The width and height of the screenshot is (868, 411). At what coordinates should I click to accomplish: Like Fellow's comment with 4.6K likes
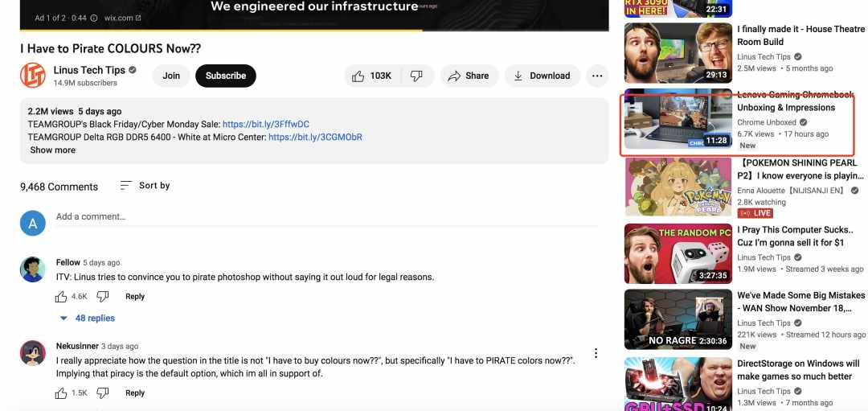click(x=61, y=297)
